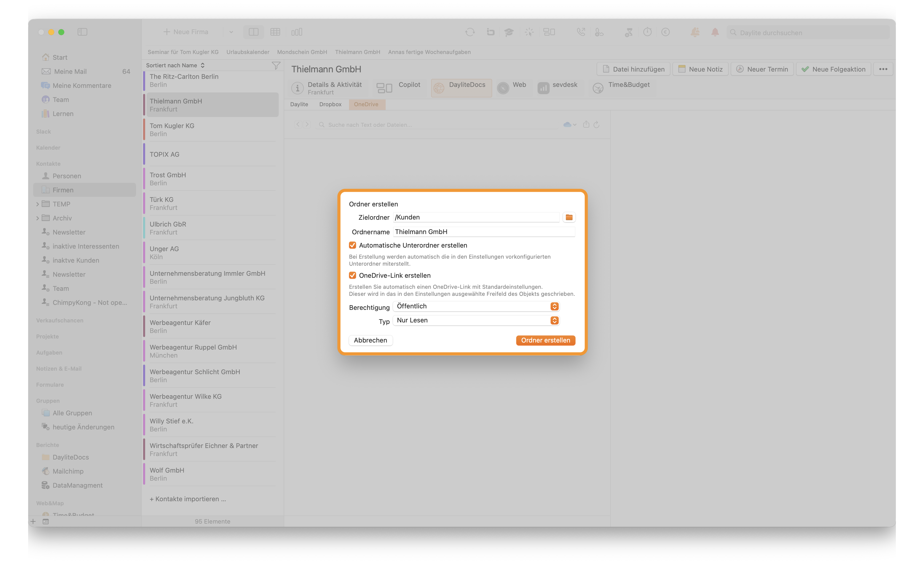The image size is (924, 564).
Task: Click the share icon in DayliteDocs
Action: (x=586, y=124)
